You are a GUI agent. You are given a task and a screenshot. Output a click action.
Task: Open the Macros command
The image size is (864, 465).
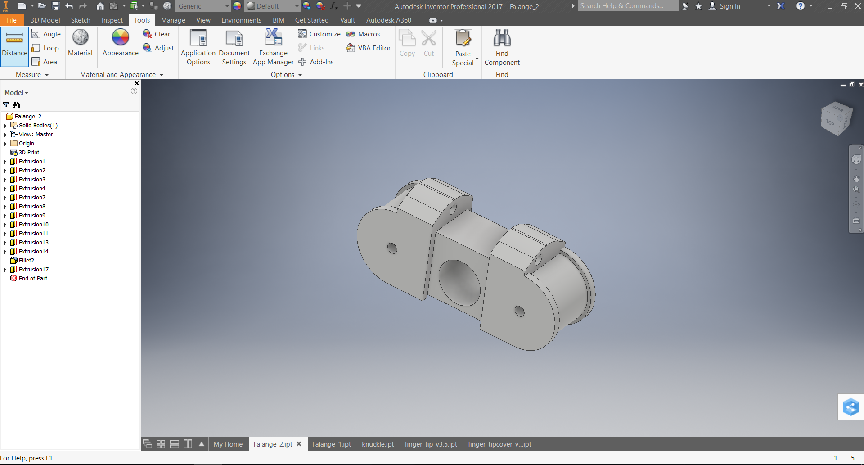(363, 34)
